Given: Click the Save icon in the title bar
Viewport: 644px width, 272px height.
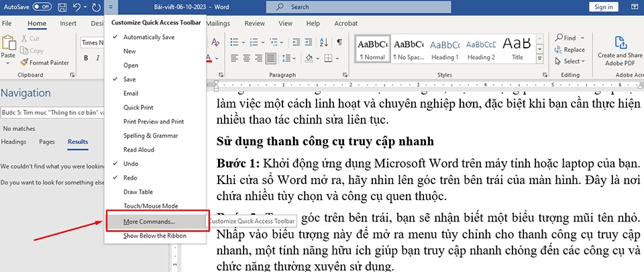Looking at the screenshot, I should (x=62, y=7).
